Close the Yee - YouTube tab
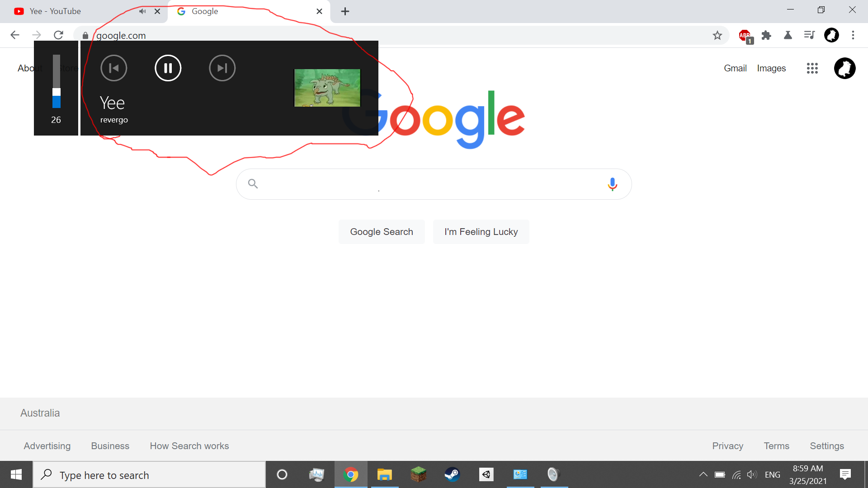Image resolution: width=868 pixels, height=488 pixels. [157, 11]
